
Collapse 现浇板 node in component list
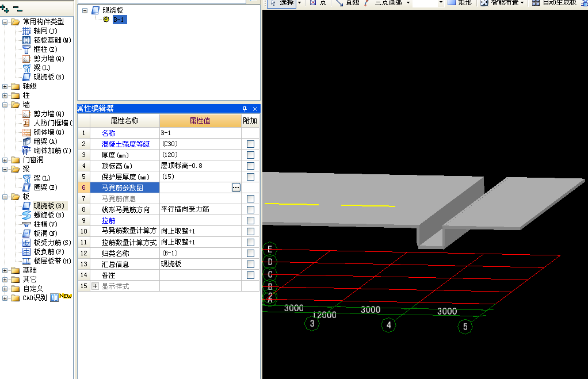[x=85, y=10]
